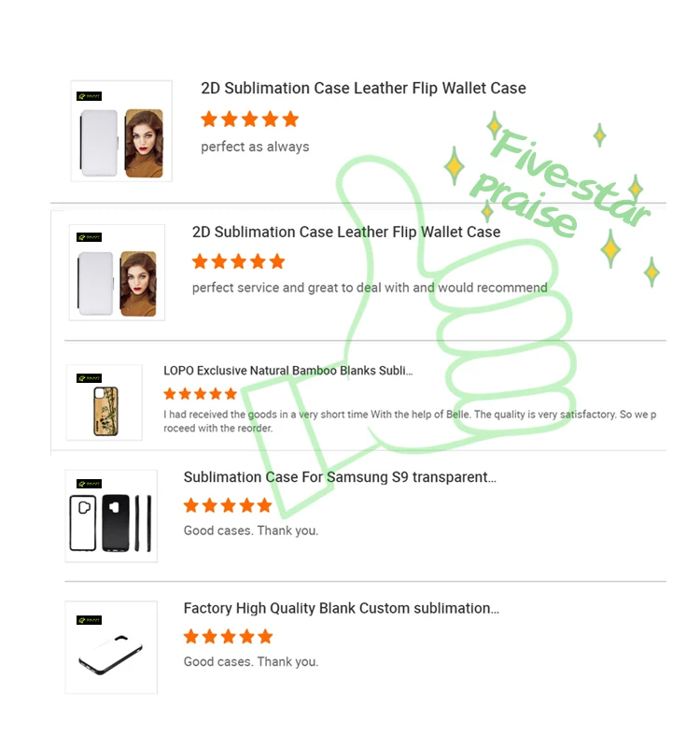700x735 pixels.
Task: Open "LOPO Exclusive Natural Bamboo Blanks" product link
Action: (287, 371)
